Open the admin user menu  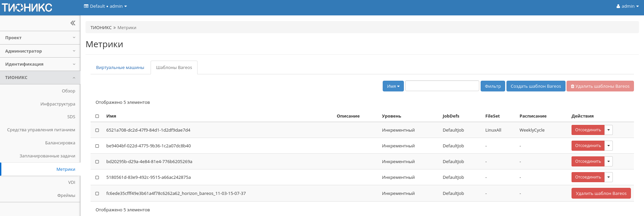coord(627,6)
